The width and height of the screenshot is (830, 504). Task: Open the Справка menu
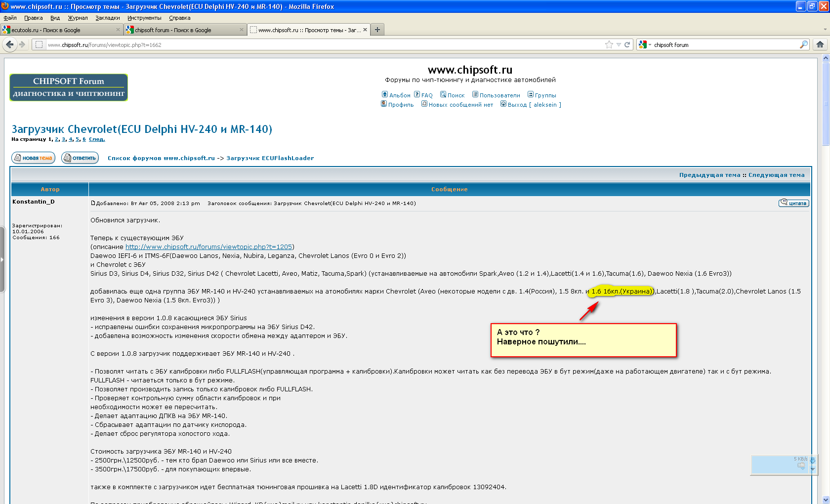[x=180, y=18]
